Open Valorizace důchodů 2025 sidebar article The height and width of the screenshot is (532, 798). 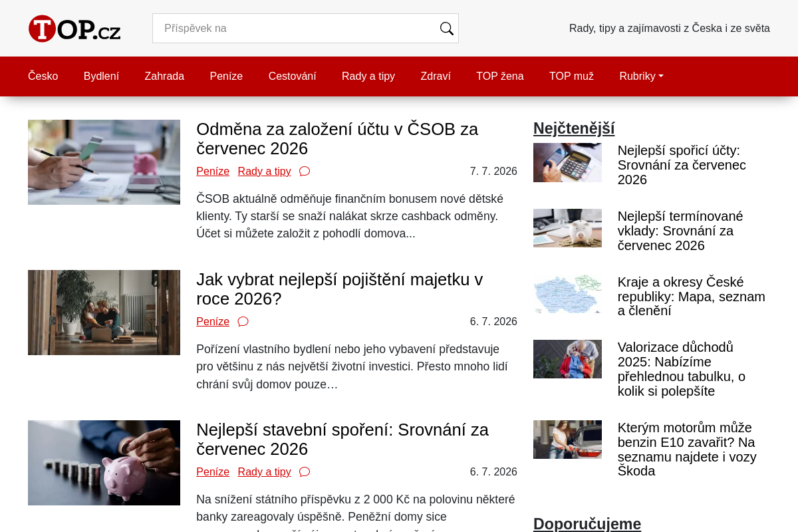tap(682, 369)
